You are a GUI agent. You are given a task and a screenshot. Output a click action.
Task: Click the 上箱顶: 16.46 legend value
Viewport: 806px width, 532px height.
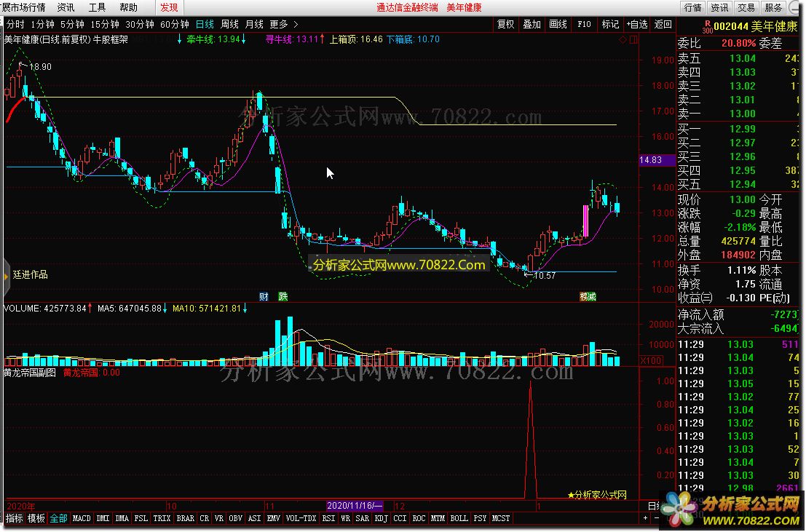tap(356, 39)
